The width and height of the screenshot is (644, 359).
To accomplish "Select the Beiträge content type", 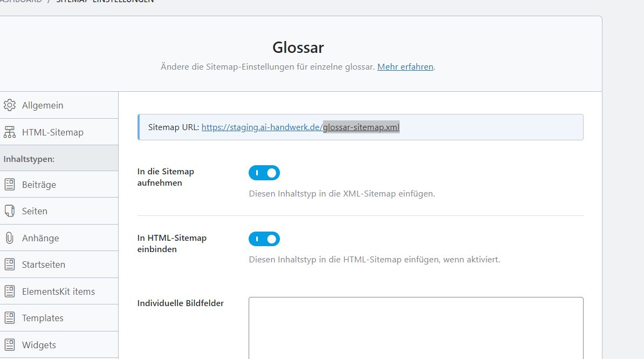I will point(39,185).
